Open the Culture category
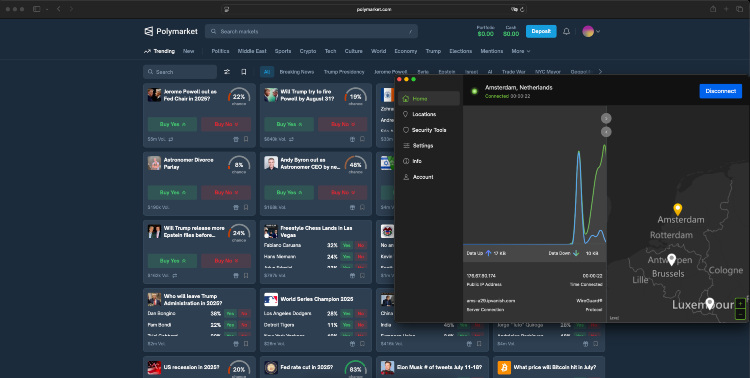This screenshot has height=378, width=750. click(353, 51)
